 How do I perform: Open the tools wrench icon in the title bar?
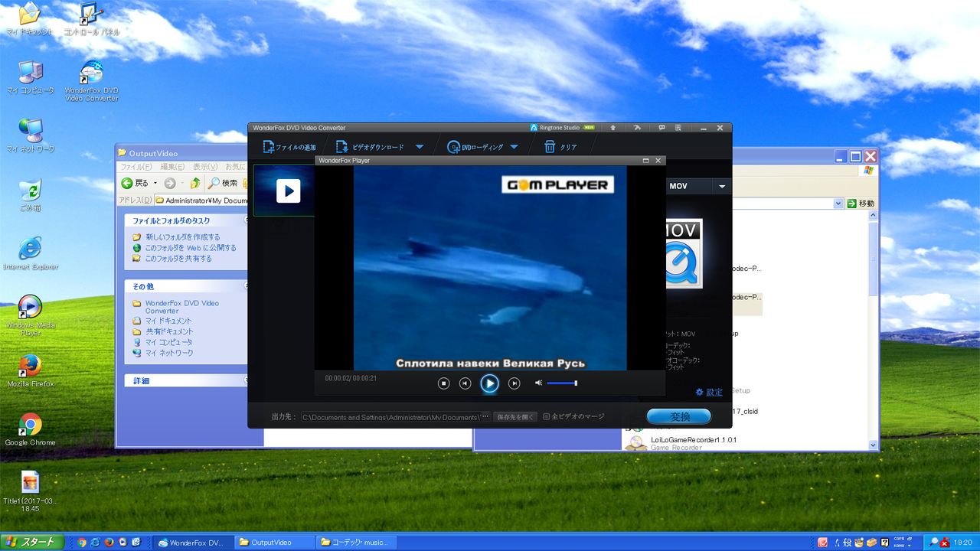(x=637, y=128)
